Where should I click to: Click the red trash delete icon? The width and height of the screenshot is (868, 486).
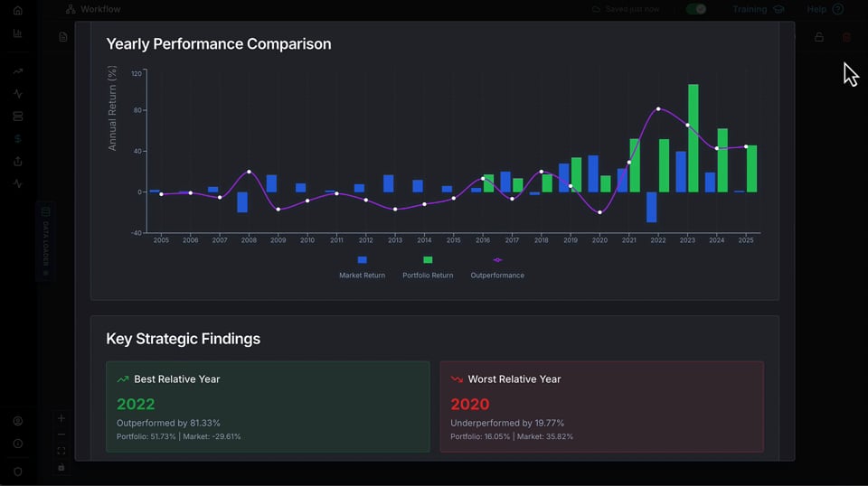click(846, 37)
